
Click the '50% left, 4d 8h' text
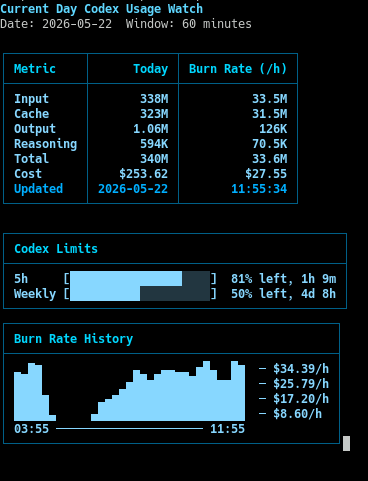[284, 294]
